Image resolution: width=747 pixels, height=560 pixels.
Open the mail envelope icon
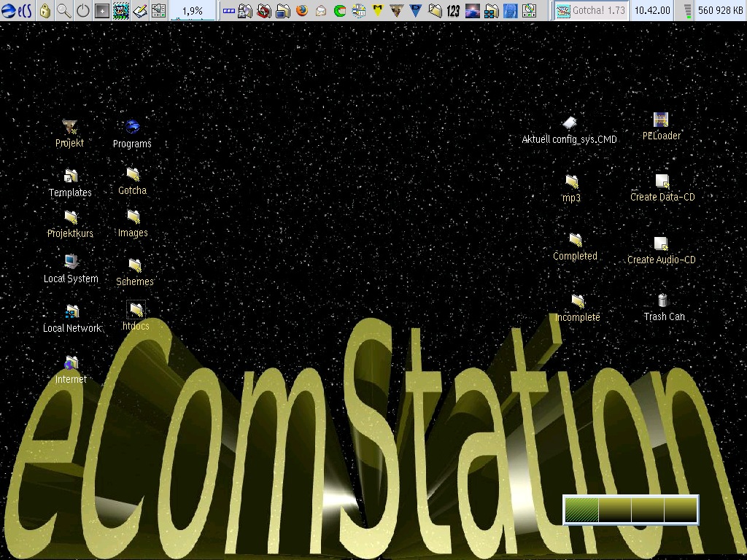click(321, 11)
